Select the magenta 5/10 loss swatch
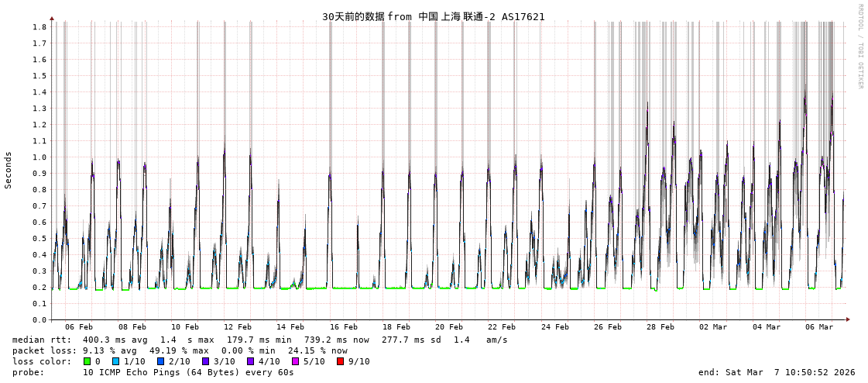 [296, 361]
